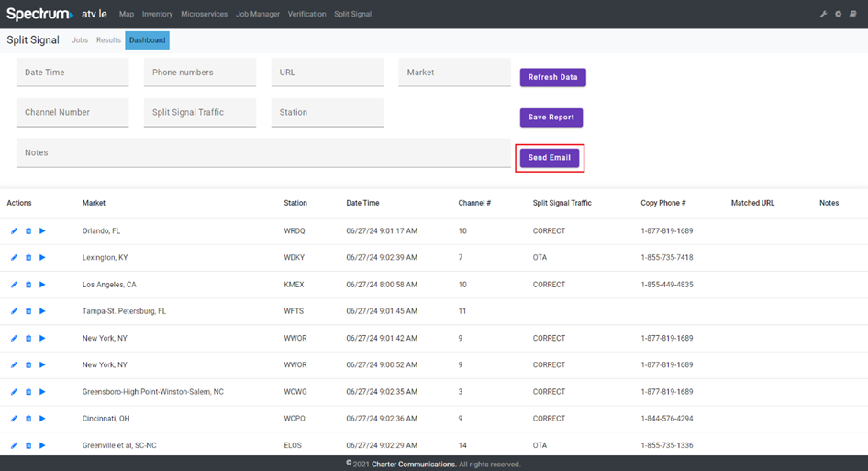This screenshot has height=471, width=868.
Task: Delete the Lexington, KY row with trash icon
Action: (x=28, y=258)
